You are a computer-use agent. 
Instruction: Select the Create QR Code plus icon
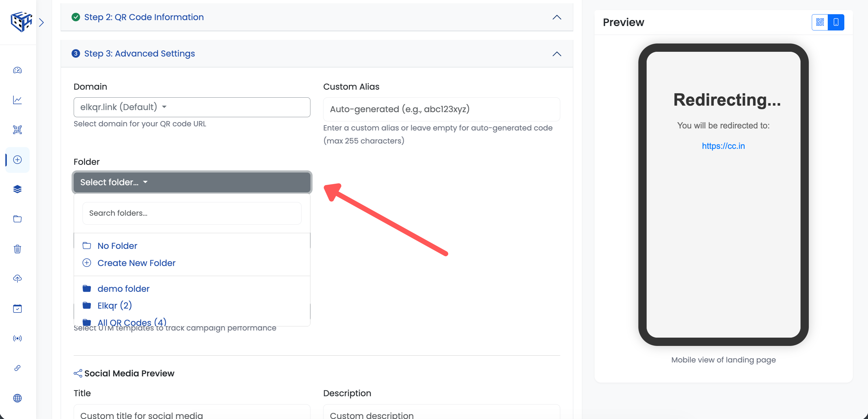(17, 160)
